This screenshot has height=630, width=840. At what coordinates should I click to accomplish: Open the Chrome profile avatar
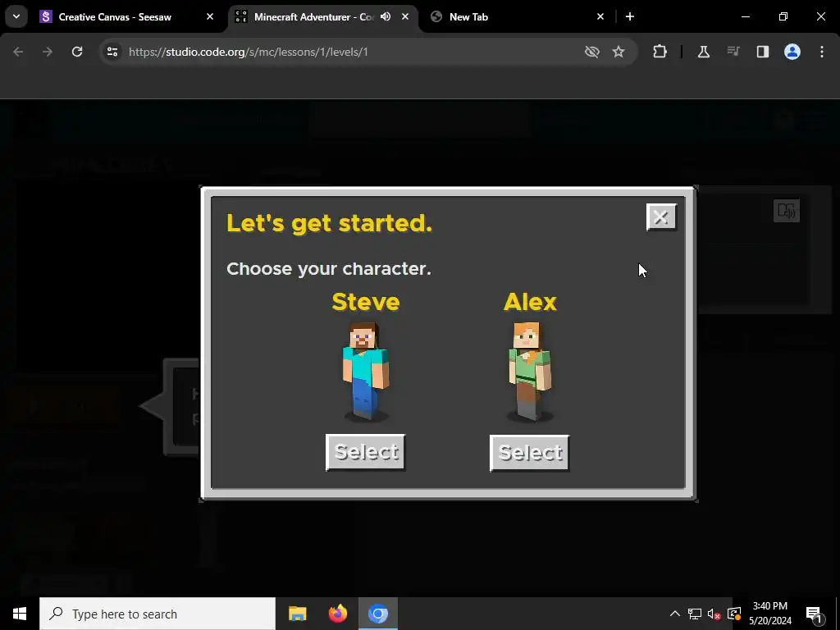click(x=792, y=52)
